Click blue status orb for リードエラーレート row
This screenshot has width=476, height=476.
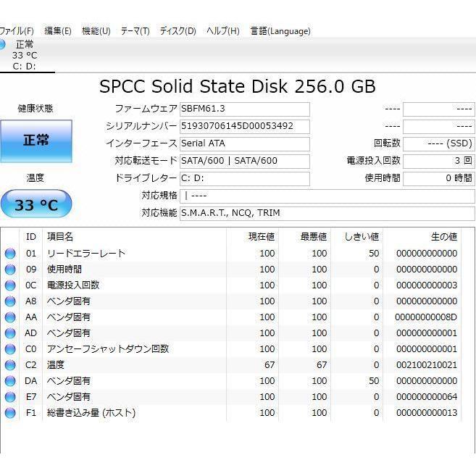(10, 254)
